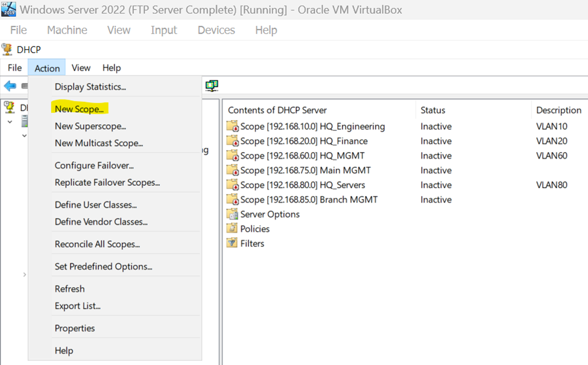This screenshot has height=365, width=588.
Task: Click Inactive status of the Main MGMT scope
Action: pos(436,170)
